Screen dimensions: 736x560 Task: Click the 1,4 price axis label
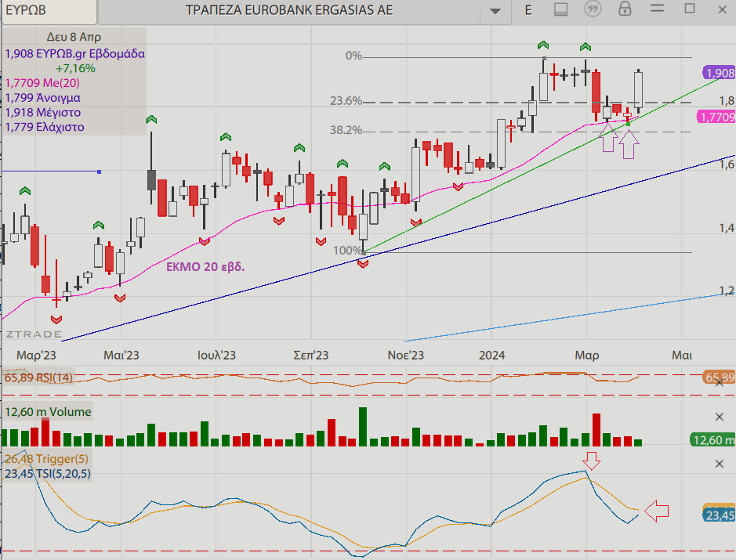[727, 228]
